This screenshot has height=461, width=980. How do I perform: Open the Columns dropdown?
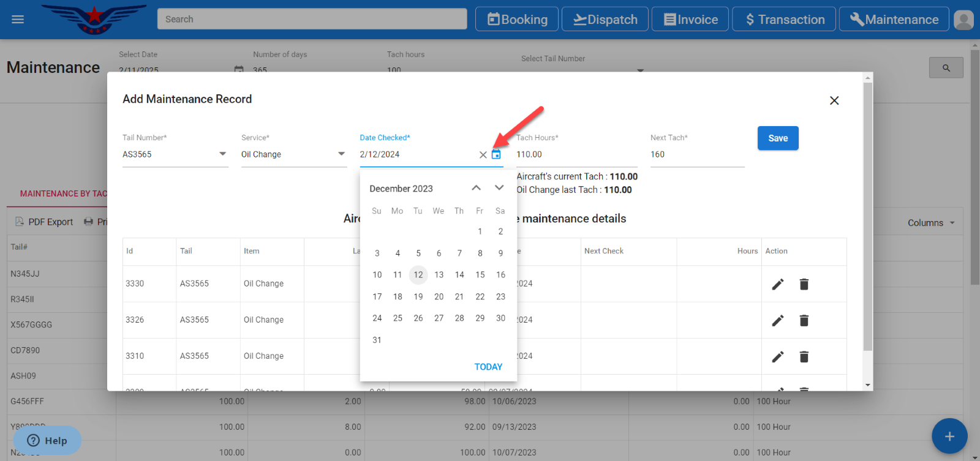[930, 223]
